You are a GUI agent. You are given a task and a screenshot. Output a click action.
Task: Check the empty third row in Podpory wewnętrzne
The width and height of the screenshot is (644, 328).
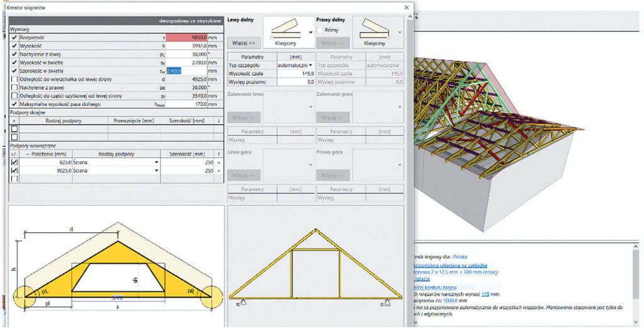click(14, 179)
